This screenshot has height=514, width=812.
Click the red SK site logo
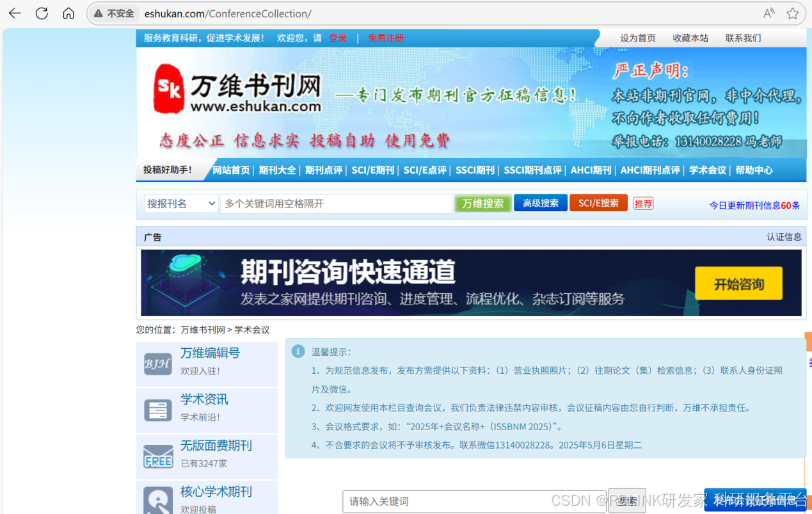[169, 89]
